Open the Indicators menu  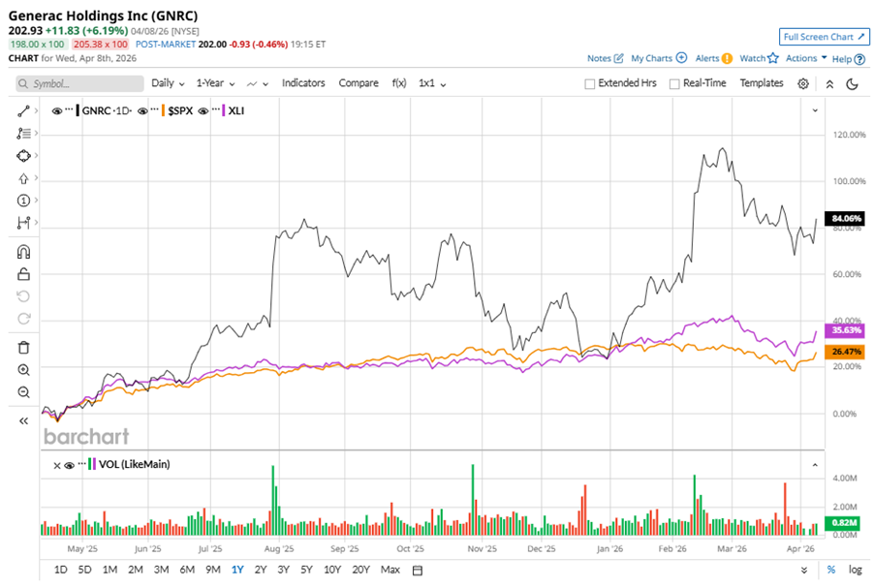tap(303, 83)
